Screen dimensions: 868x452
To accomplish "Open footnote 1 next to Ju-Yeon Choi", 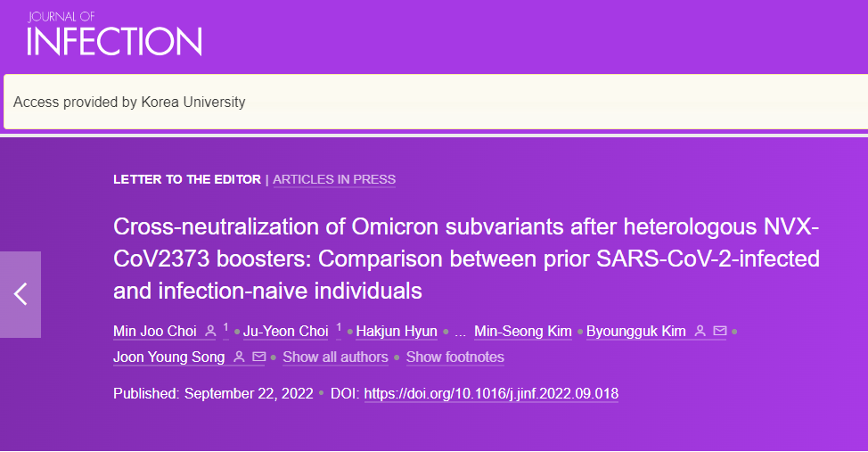I will coord(339,328).
